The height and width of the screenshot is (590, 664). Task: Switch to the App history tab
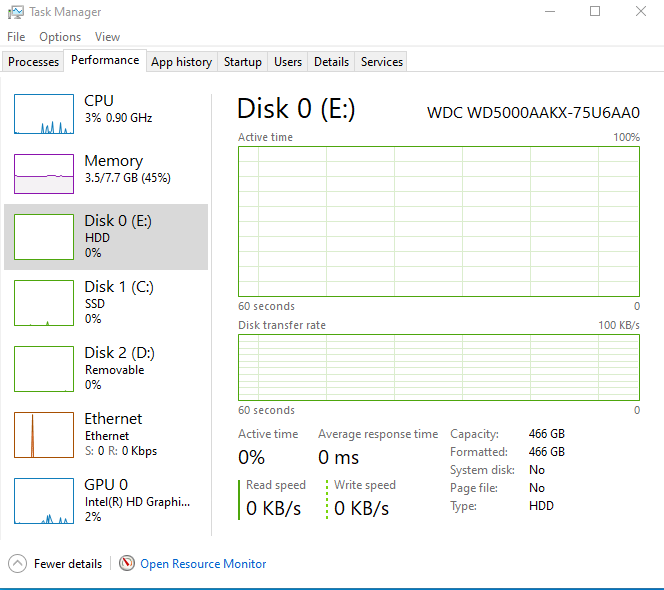(x=181, y=62)
